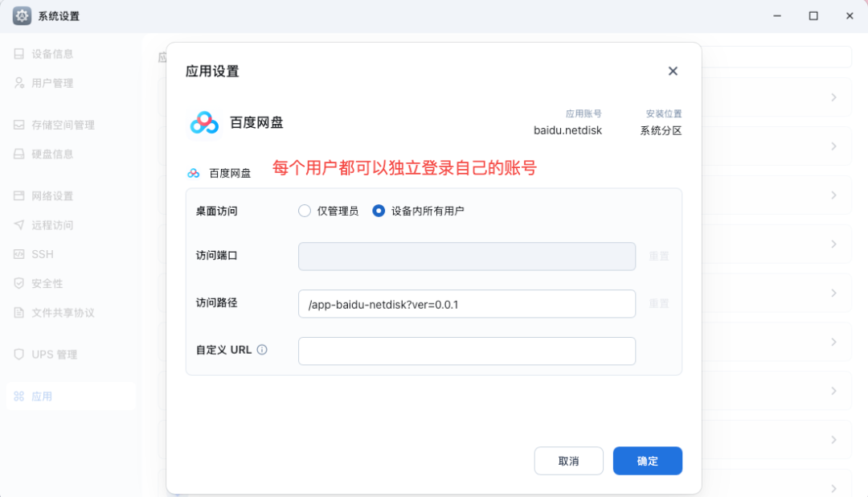Click the 自定义 URL input field
This screenshot has width=868, height=497.
point(467,351)
